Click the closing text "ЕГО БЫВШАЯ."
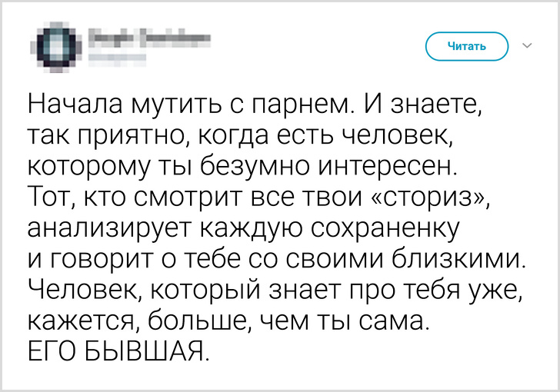This screenshot has height=392, width=560. coord(117,352)
